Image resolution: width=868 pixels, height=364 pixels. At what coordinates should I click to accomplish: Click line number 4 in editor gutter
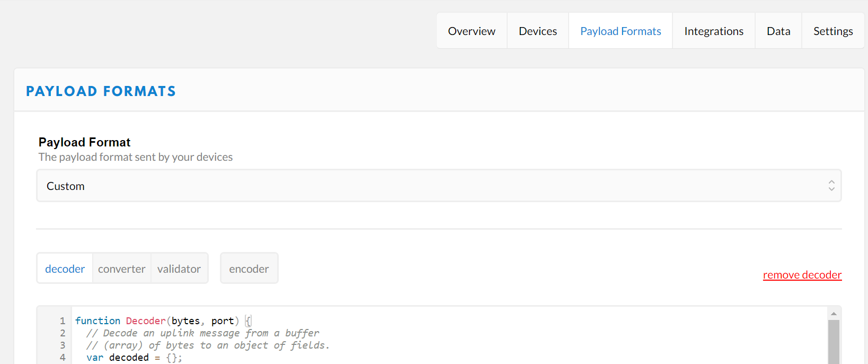(x=63, y=358)
